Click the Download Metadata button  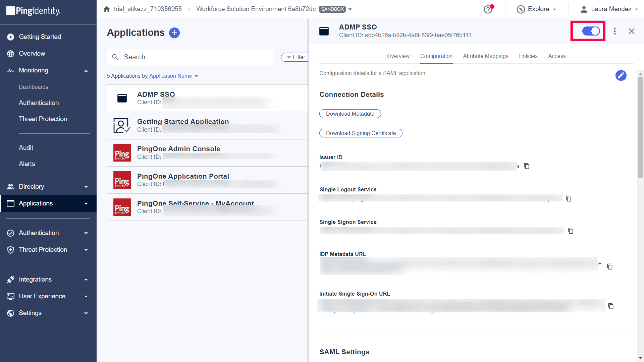pos(350,114)
